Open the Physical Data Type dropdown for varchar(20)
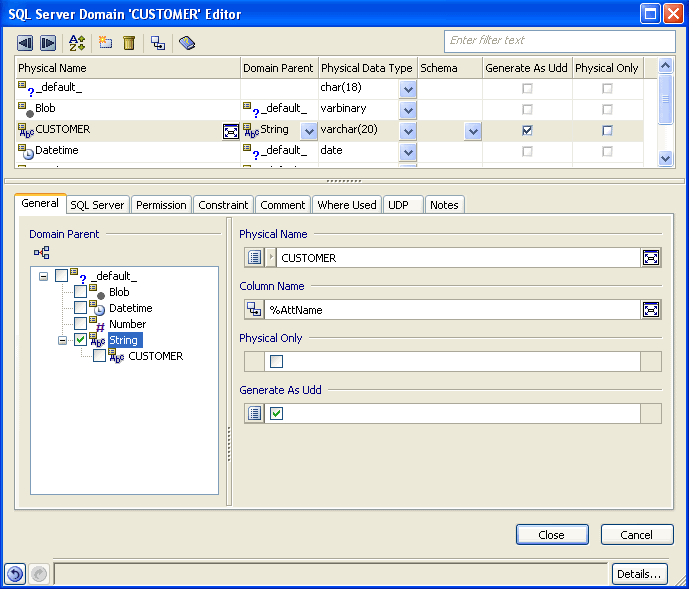This screenshot has height=589, width=689. coord(408,131)
